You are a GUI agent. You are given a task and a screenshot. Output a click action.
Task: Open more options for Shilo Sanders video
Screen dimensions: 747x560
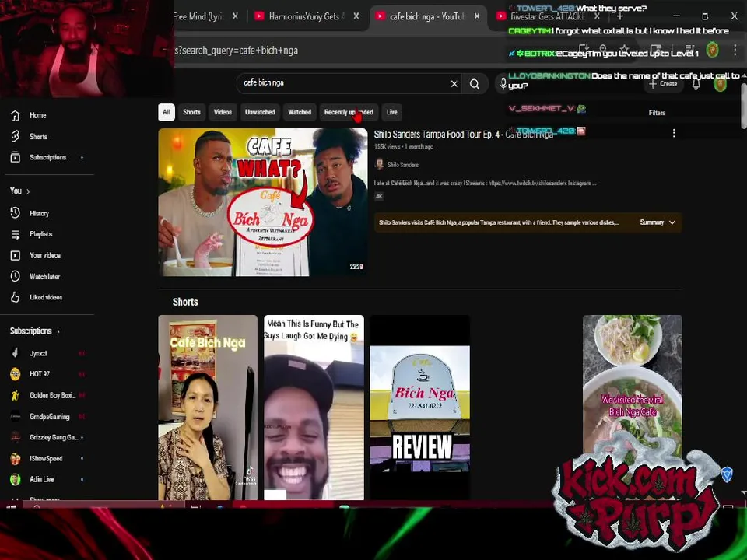(x=674, y=133)
